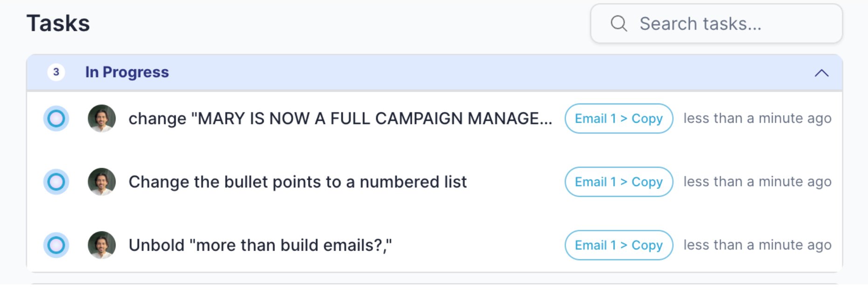
Task: Click the search magnifier icon
Action: tap(619, 23)
